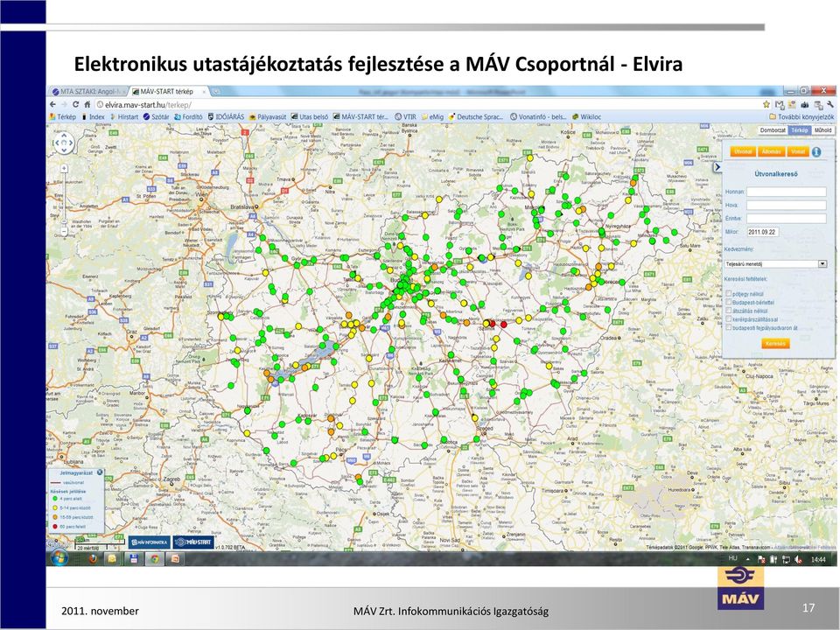Click the binoculars extension icon
This screenshot has height=630, width=840.
(x=805, y=104)
